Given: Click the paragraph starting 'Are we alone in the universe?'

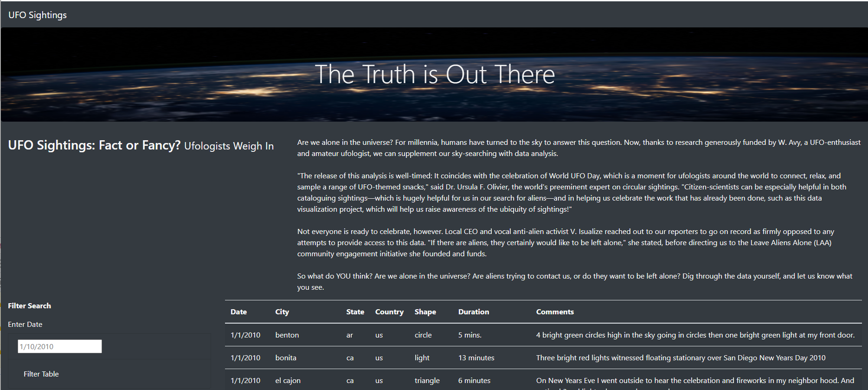Looking at the screenshot, I should [x=579, y=148].
